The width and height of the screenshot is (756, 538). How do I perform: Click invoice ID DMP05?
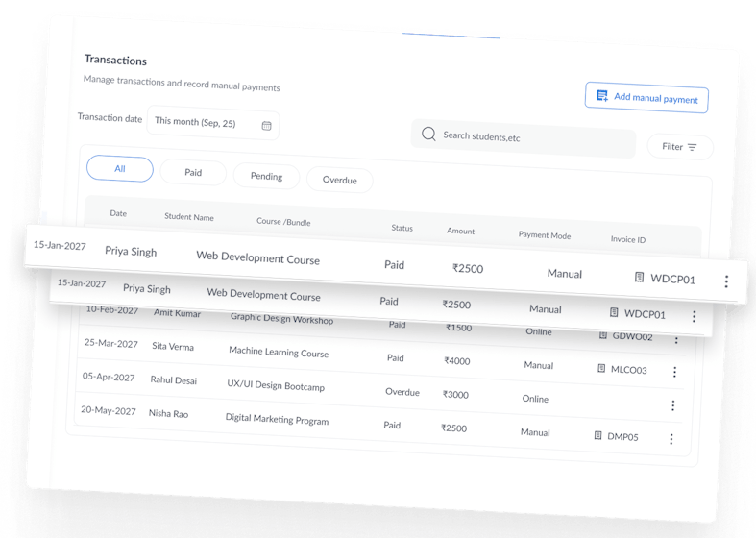pos(622,437)
